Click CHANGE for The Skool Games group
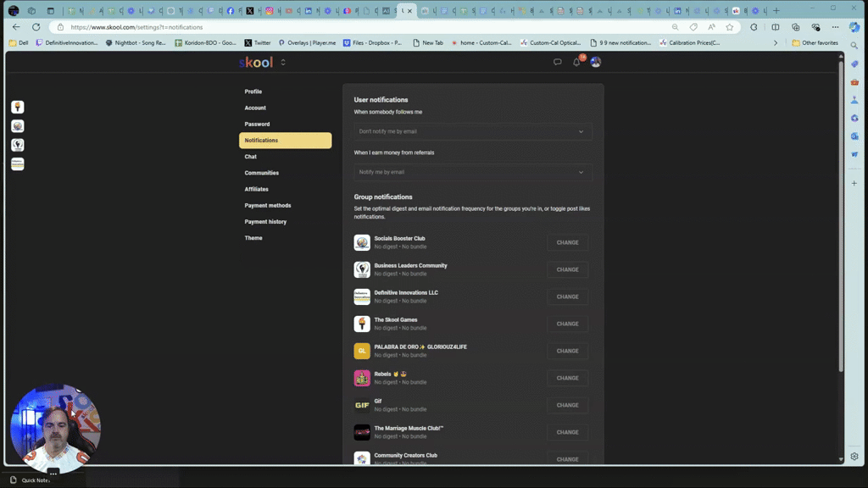The width and height of the screenshot is (868, 488). (567, 324)
